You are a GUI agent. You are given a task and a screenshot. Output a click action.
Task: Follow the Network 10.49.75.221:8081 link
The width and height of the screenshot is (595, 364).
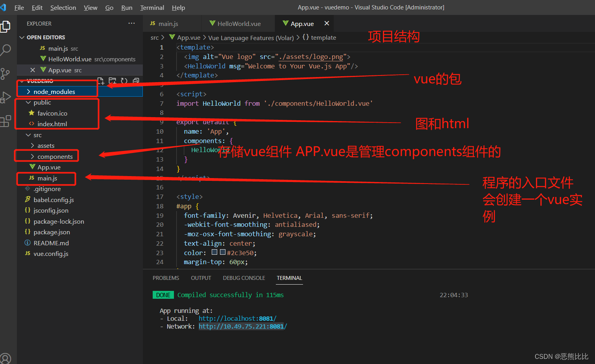(x=243, y=326)
